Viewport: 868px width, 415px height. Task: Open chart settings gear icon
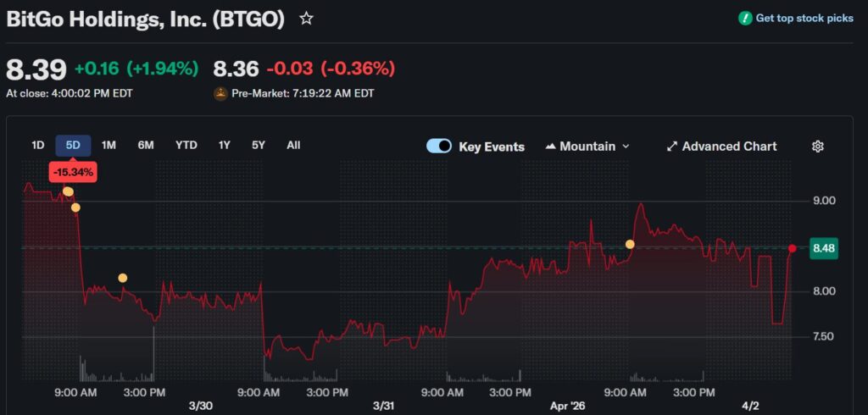(817, 147)
